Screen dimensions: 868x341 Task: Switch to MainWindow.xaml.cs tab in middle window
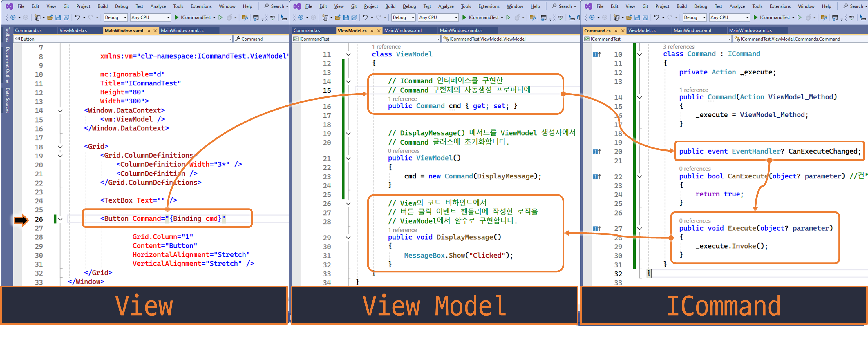click(x=461, y=31)
